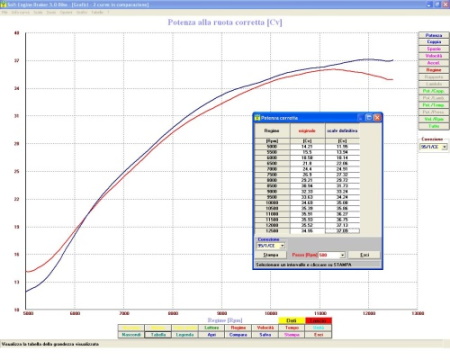Open the File menu

pyautogui.click(x=4, y=12)
